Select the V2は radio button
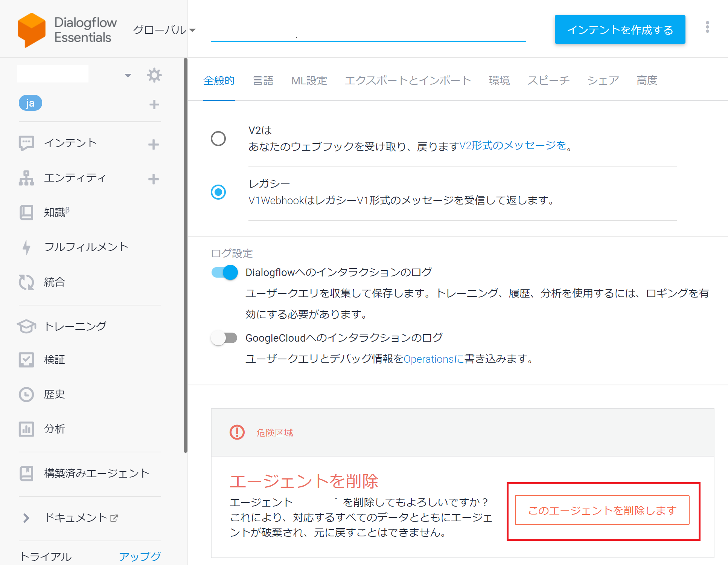This screenshot has width=728, height=565. 218,139
